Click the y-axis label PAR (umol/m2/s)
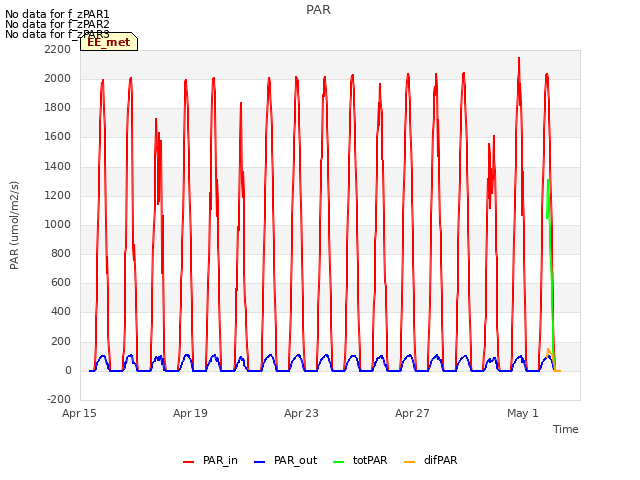Viewport: 640px width, 480px height. [x=14, y=225]
